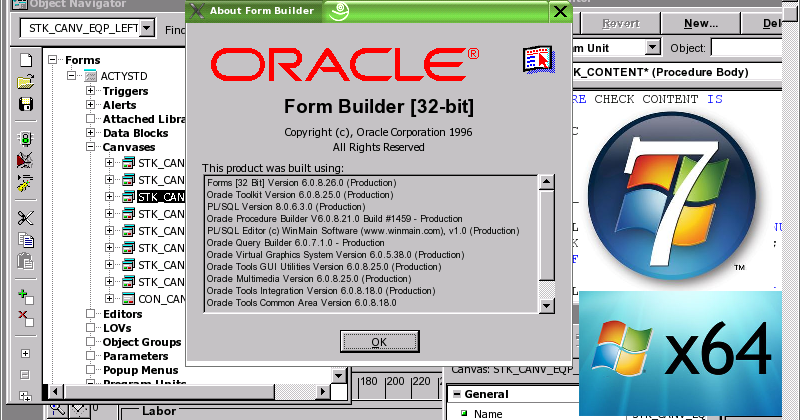This screenshot has height=420, width=800.
Task: Click the About Form Builder title bar icon
Action: 196,11
